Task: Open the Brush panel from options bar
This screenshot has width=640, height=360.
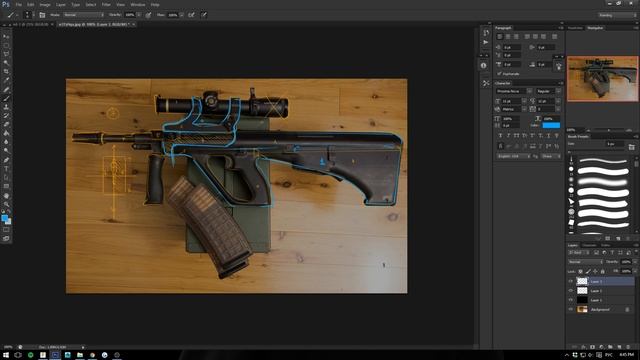Action: [42, 15]
